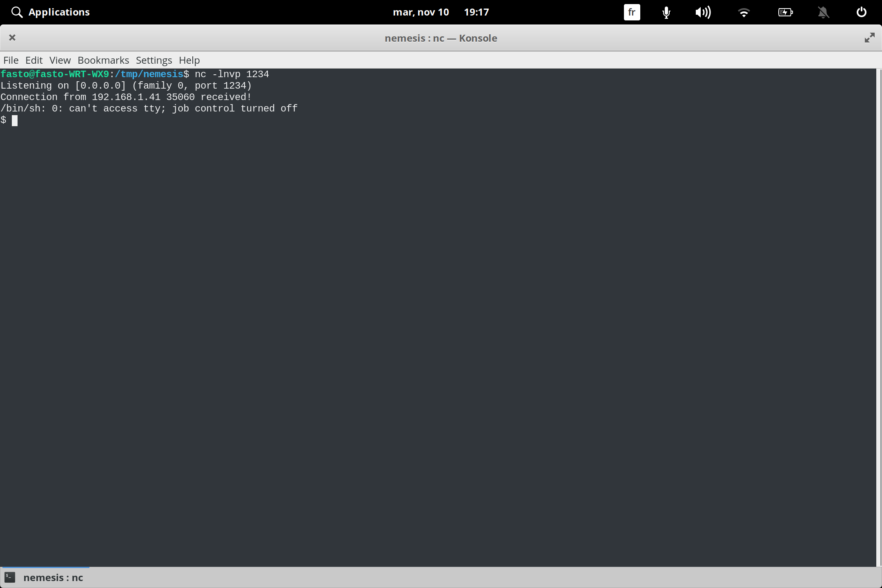Open the Bookmarks menu

coord(103,60)
